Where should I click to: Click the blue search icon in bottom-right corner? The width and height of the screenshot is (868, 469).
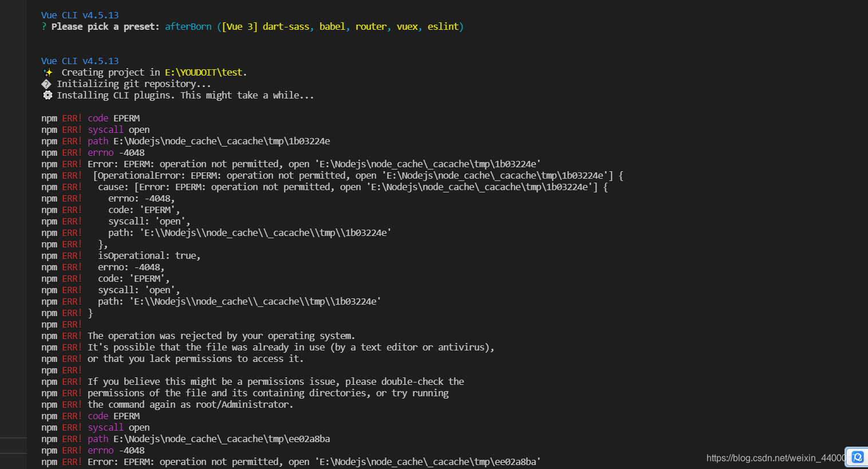[x=857, y=457]
